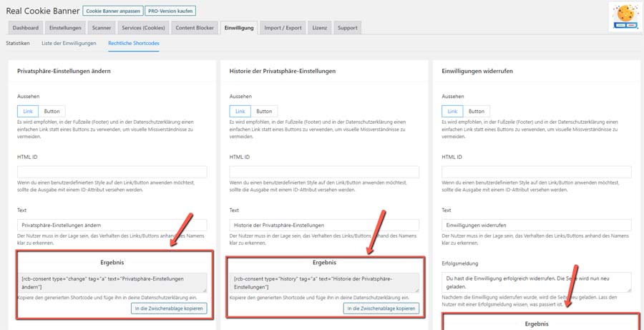The width and height of the screenshot is (644, 330).
Task: Click Text field containing 'Privatsphäre-Einstellungen ändern'
Action: pos(112,225)
